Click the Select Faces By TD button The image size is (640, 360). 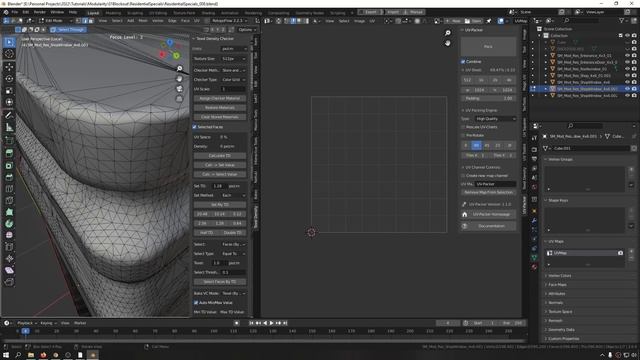[x=220, y=282]
